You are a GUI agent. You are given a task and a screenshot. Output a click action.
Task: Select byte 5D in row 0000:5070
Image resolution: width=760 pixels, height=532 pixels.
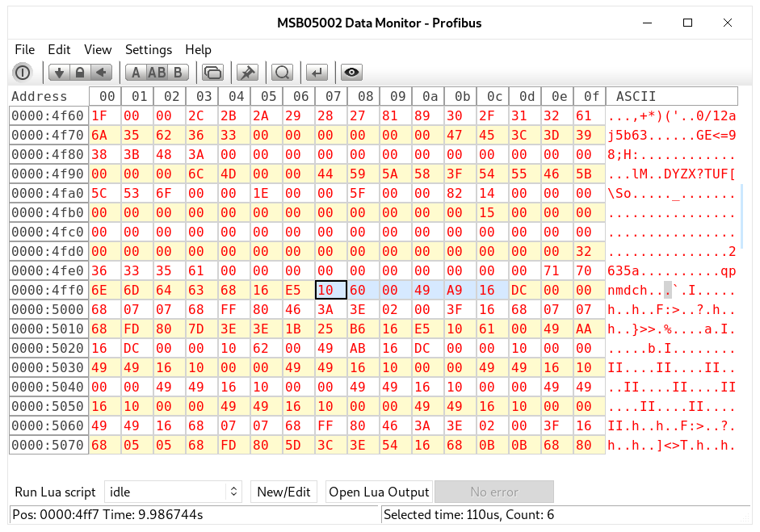pyautogui.click(x=299, y=446)
